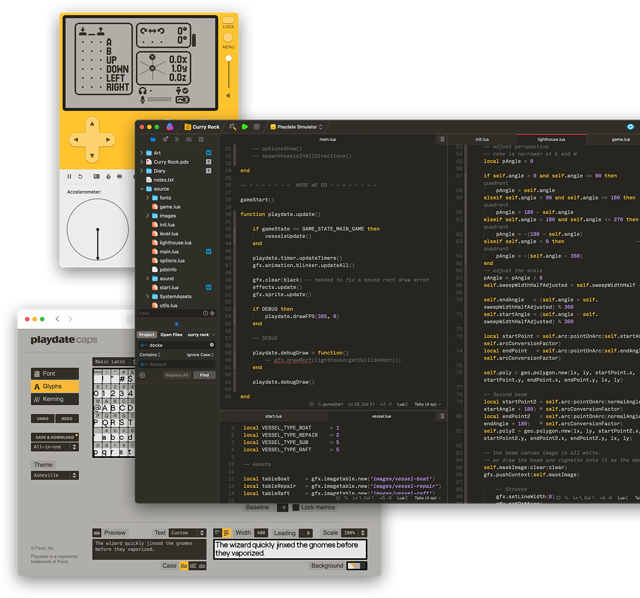Click the Find button in search sidebar
This screenshot has width=640, height=598.
coord(204,375)
